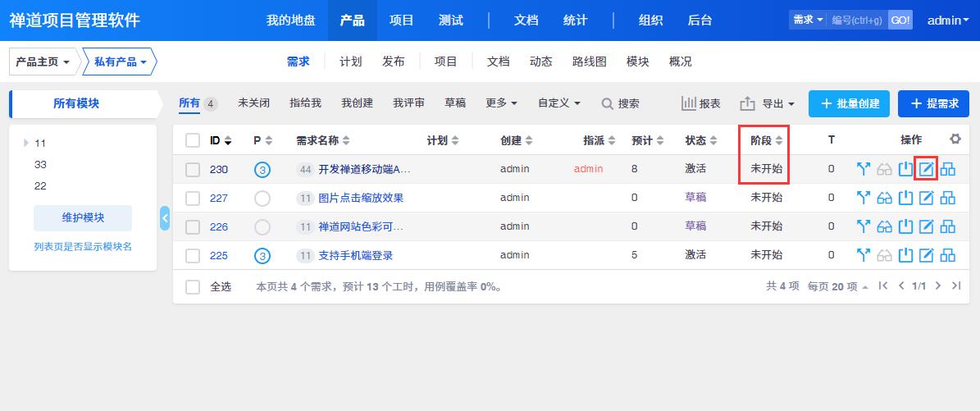The image size is (980, 411).
Task: Open the 维护模块 module maintenance button
Action: [83, 218]
